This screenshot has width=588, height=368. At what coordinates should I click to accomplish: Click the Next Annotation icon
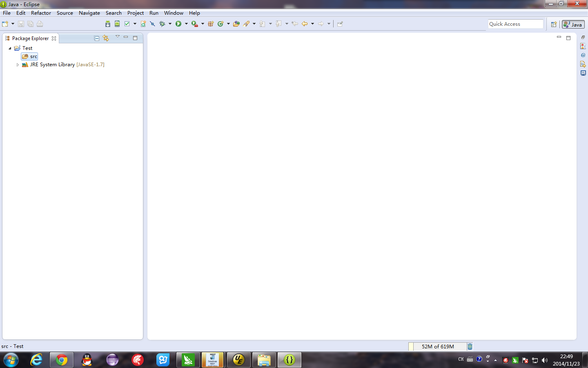click(262, 24)
